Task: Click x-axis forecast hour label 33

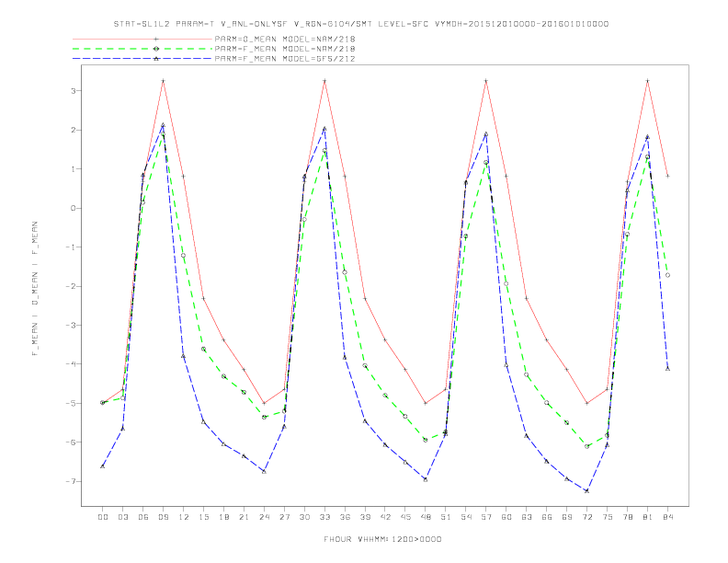Action: (x=324, y=517)
